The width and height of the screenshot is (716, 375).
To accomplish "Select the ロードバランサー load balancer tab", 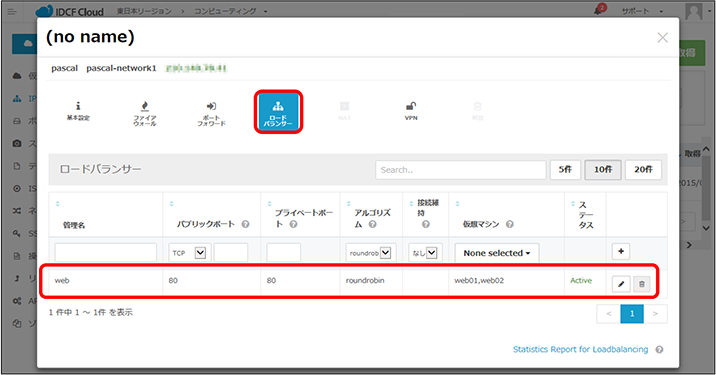I will pyautogui.click(x=278, y=112).
